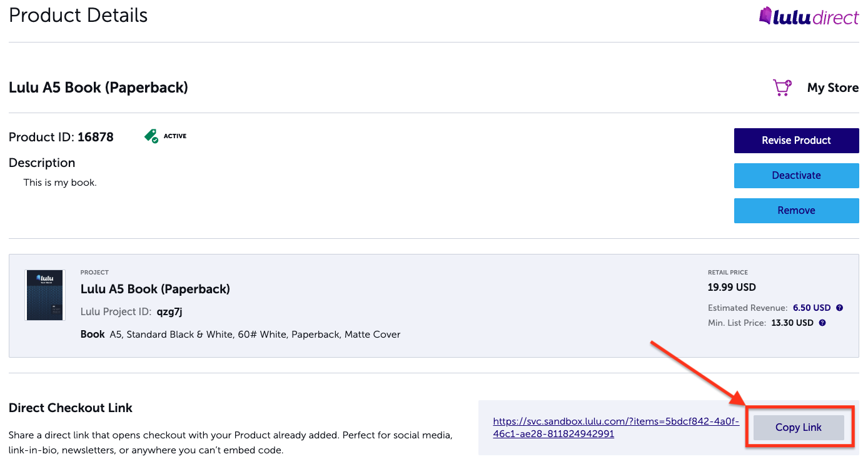Open the svc.sandbox.lulu.com checkout link
868x469 pixels.
616,428
